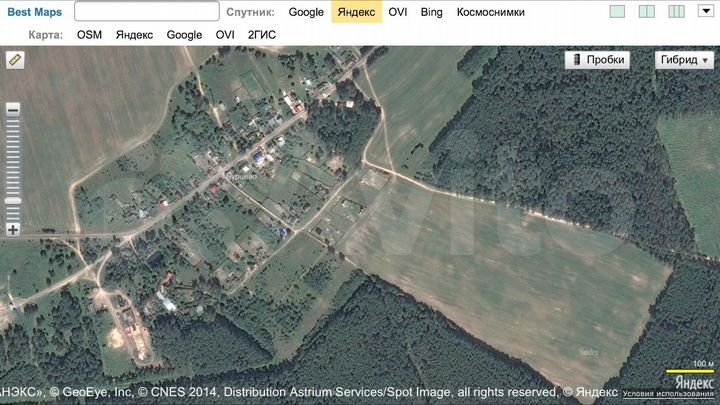
Task: Toggle the Пробки traffic layer
Action: pyautogui.click(x=597, y=60)
